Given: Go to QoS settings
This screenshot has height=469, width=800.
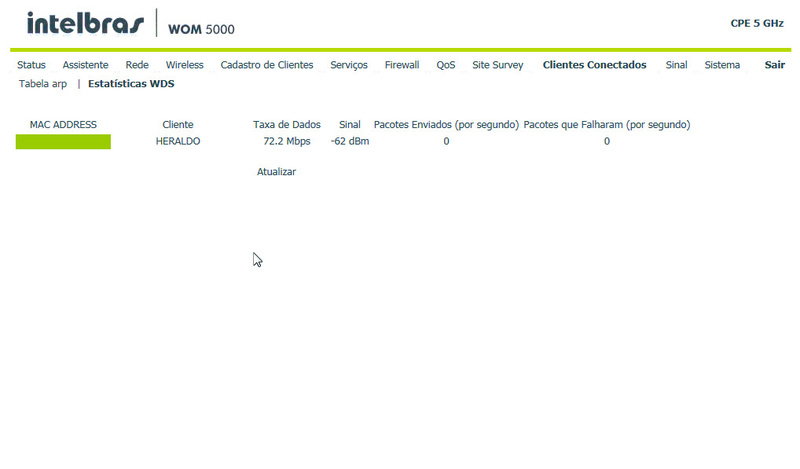Looking at the screenshot, I should [445, 65].
